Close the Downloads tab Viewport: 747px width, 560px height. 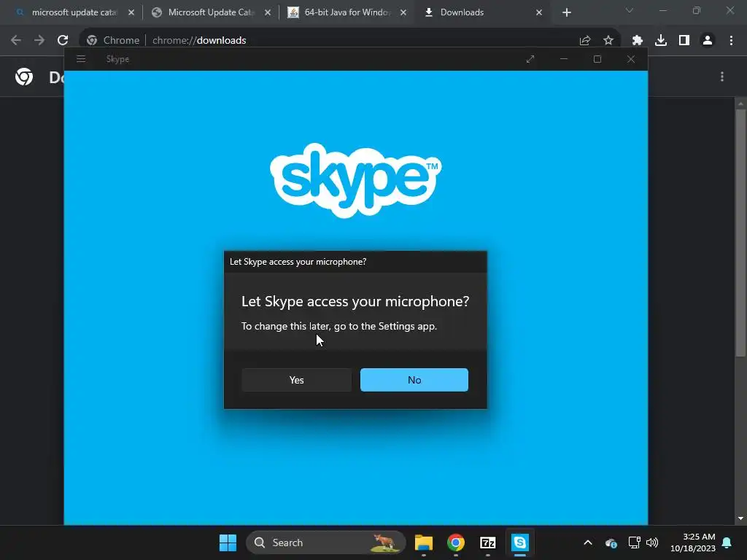pos(539,13)
